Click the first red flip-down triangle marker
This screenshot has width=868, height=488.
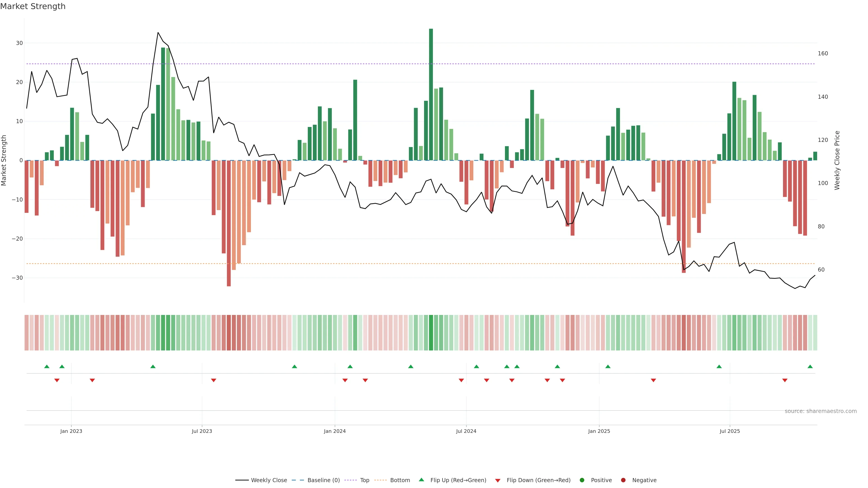click(x=57, y=380)
